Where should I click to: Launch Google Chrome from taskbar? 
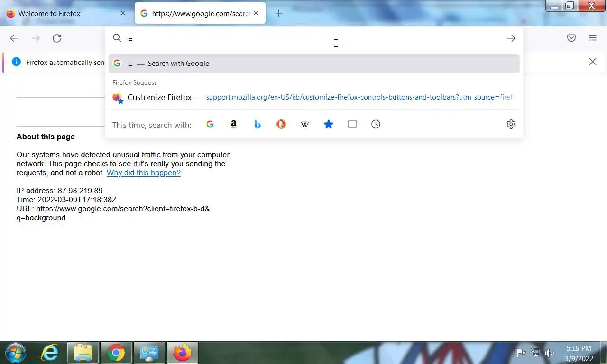coord(116,353)
